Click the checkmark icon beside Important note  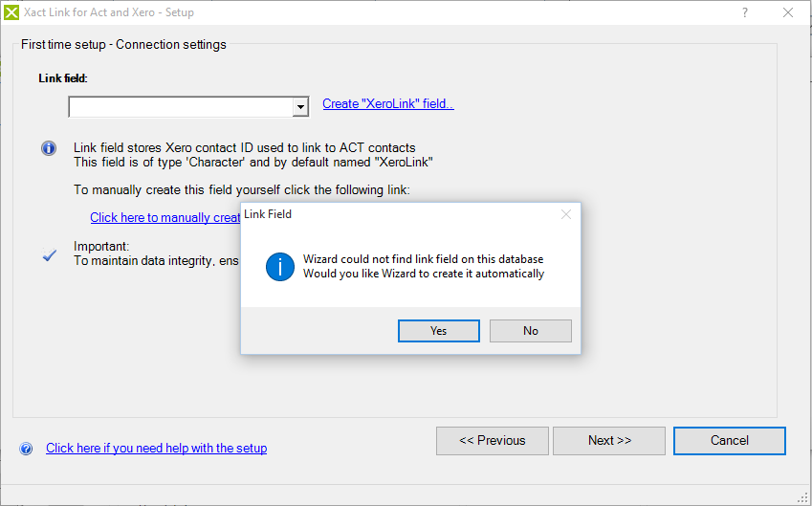(x=49, y=254)
